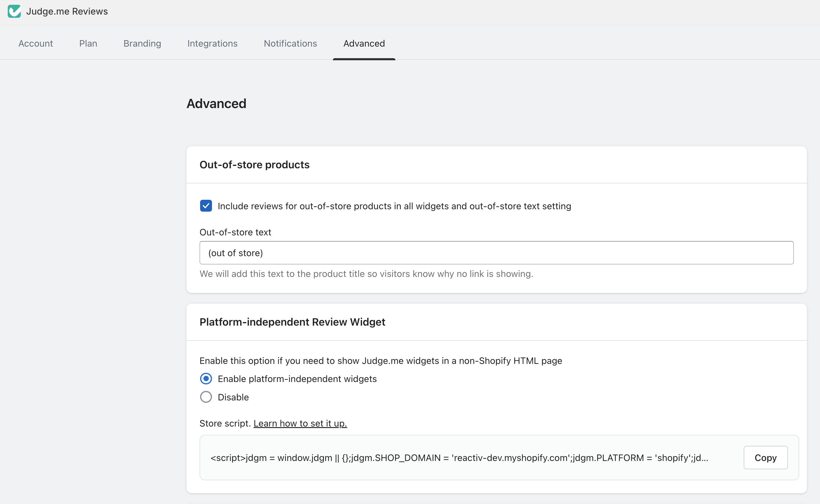820x504 pixels.
Task: Click the store script code text
Action: click(x=459, y=458)
